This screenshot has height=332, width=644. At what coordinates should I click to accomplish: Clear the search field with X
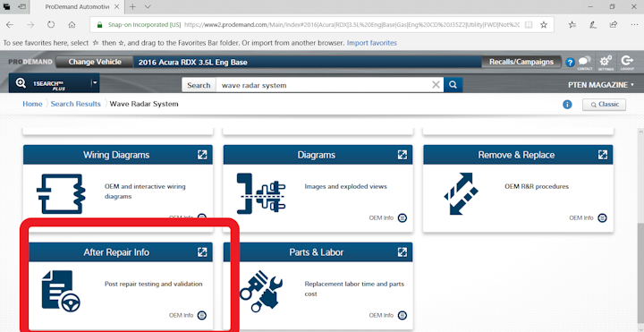click(x=436, y=85)
